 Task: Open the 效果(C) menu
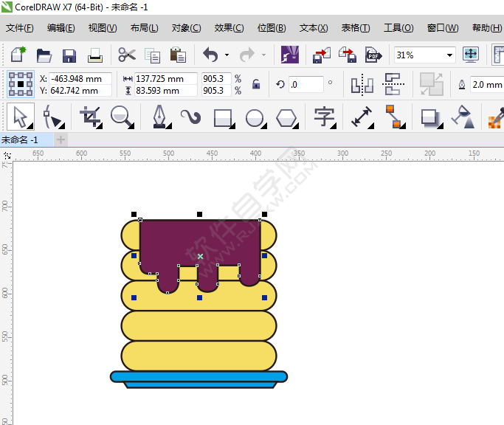229,28
